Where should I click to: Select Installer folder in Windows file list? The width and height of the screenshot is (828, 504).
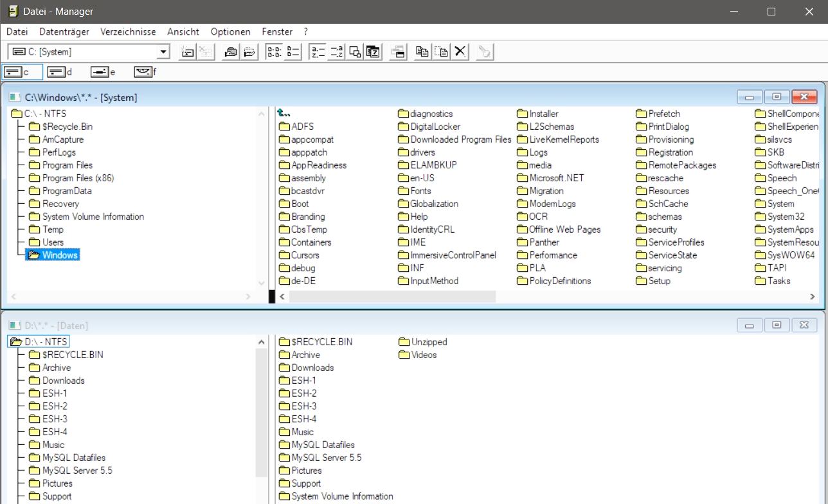coord(537,114)
